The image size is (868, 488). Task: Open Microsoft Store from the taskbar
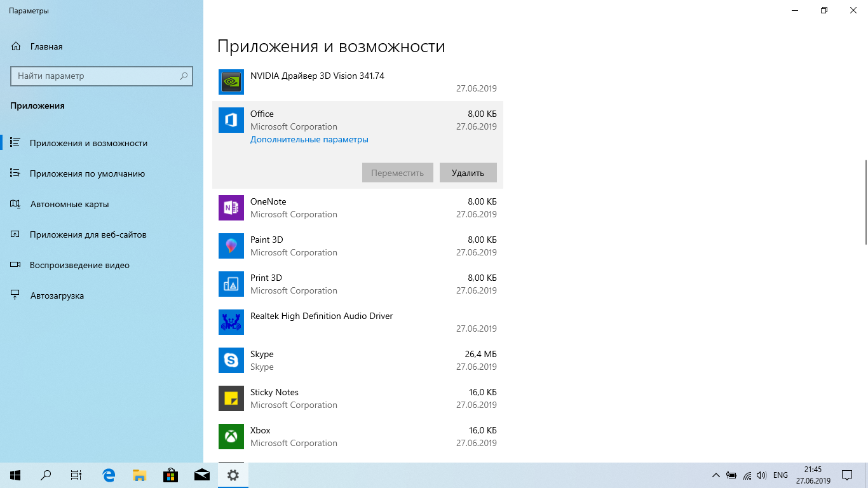click(170, 475)
